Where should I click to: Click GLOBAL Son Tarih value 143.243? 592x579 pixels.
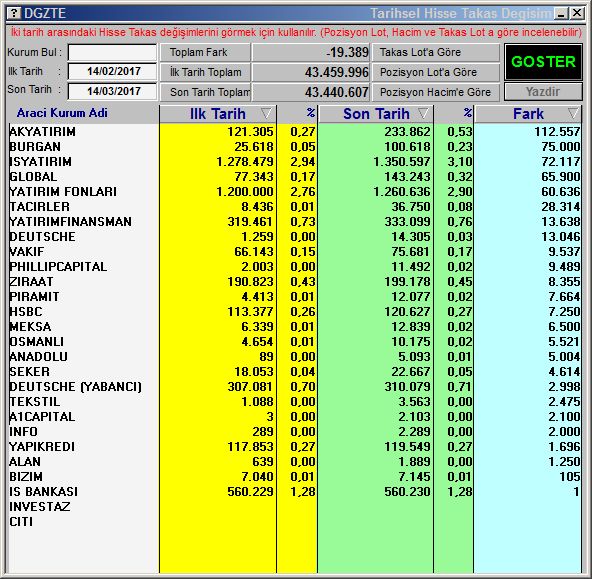(407, 177)
